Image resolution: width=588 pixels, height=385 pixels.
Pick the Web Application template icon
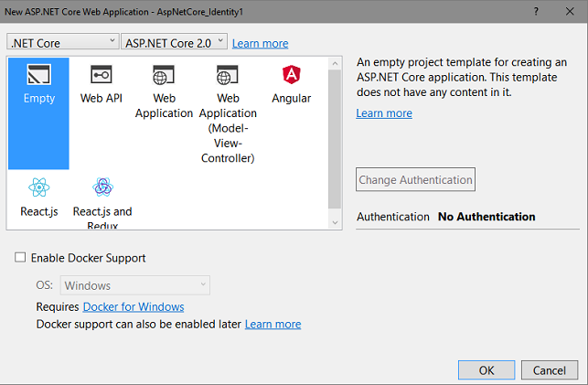pos(164,74)
